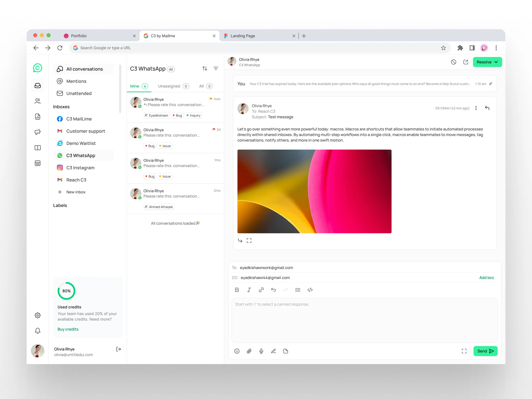Screen dimensions: 532x399
Task: Click the Buy credits link
Action: point(68,329)
